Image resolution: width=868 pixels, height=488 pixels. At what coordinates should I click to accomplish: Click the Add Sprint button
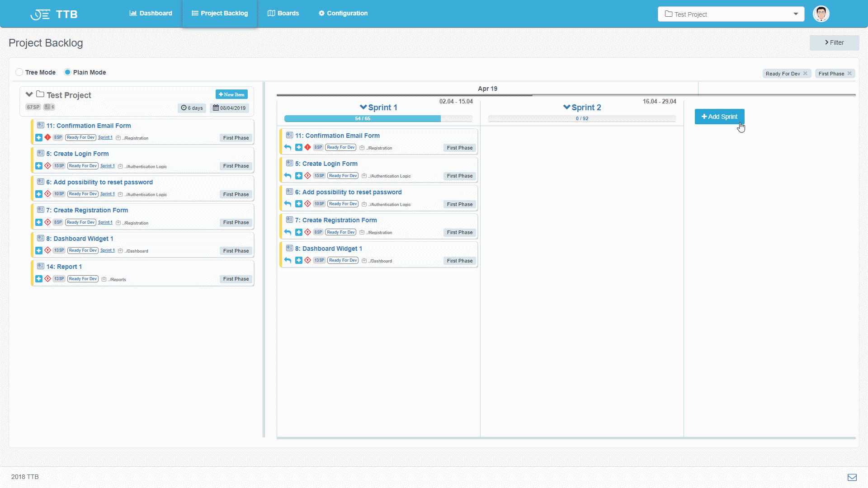point(719,117)
